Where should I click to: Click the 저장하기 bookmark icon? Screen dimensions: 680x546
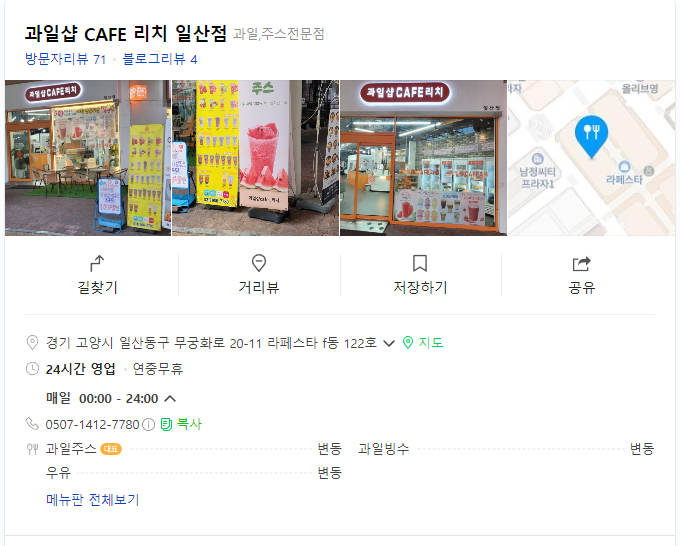420,263
